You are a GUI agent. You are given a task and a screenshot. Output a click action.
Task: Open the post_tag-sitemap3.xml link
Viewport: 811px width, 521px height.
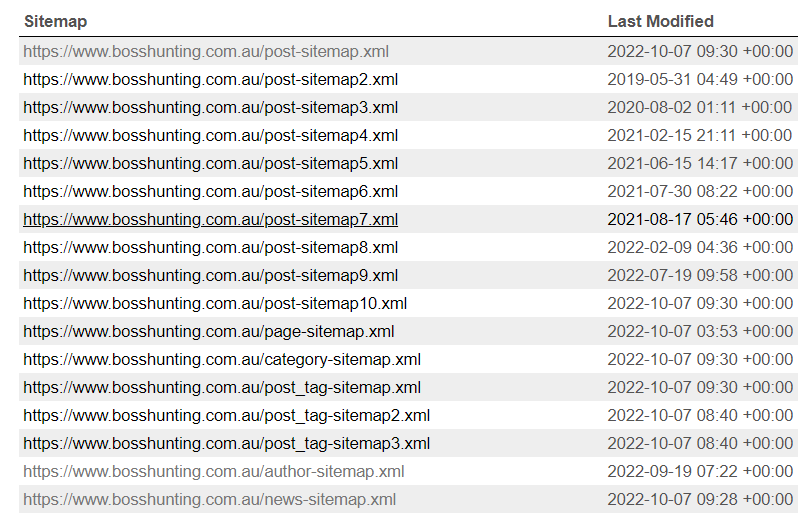point(226,443)
